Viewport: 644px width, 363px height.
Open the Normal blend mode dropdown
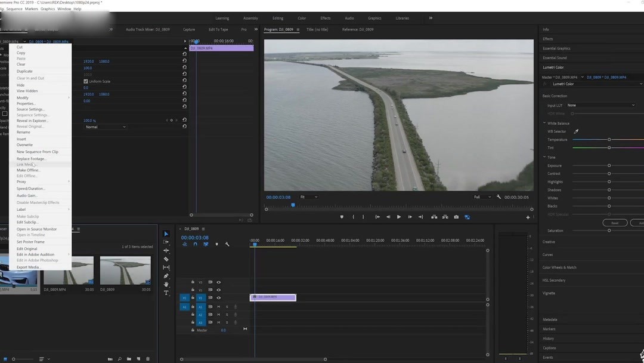[x=106, y=127]
